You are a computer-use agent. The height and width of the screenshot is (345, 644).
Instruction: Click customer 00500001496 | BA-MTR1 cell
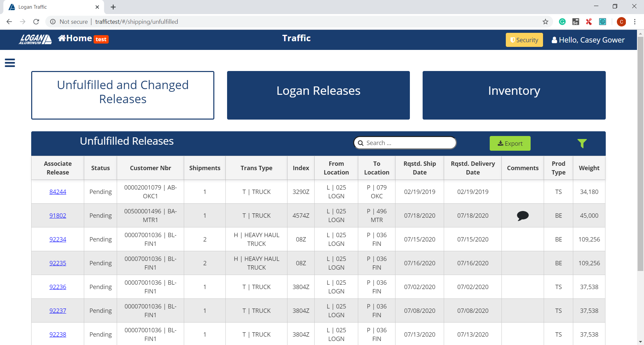pos(150,216)
